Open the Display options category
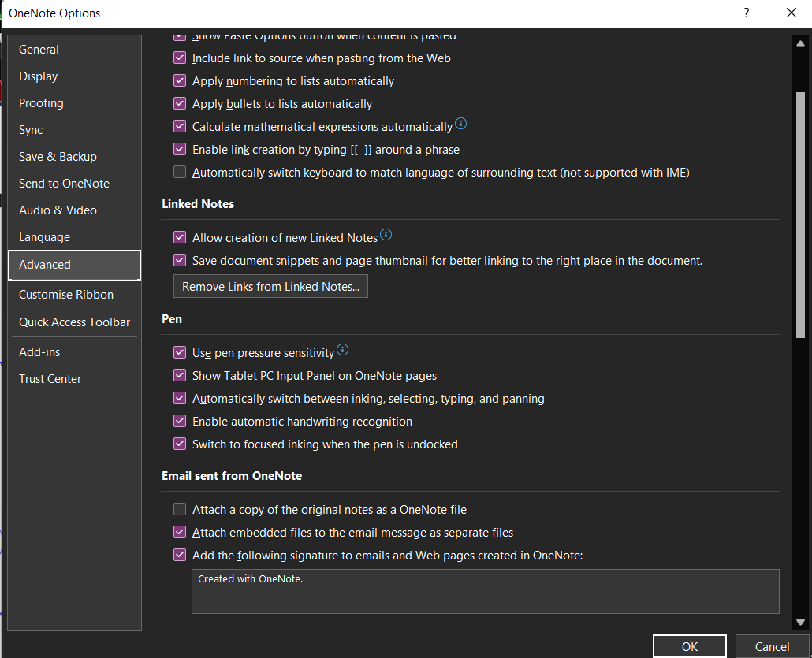The height and width of the screenshot is (658, 812). [x=75, y=76]
